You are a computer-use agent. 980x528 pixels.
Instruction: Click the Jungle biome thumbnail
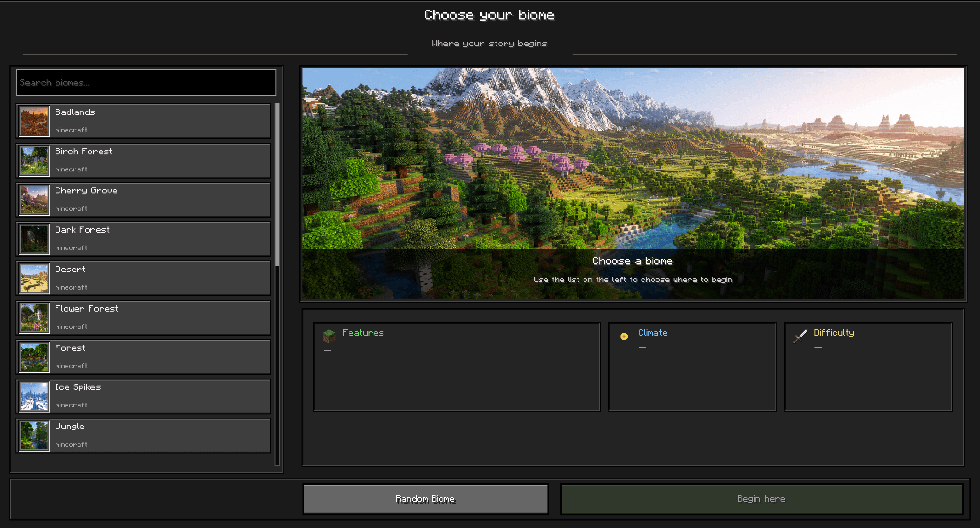pyautogui.click(x=34, y=435)
